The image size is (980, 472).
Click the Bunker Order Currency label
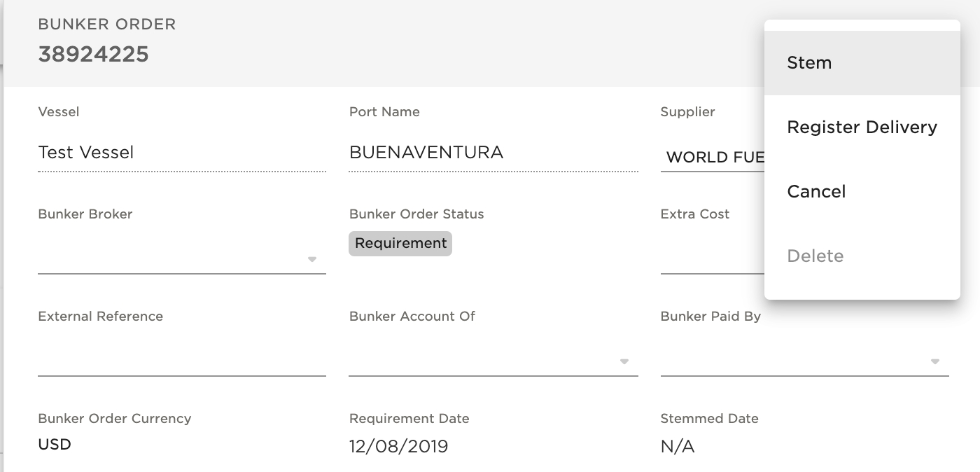[114, 419]
